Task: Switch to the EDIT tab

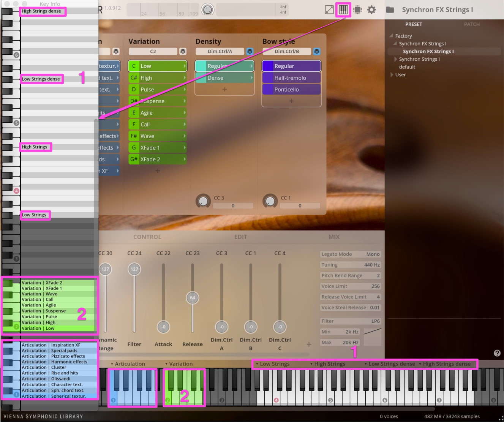Action: click(x=240, y=237)
